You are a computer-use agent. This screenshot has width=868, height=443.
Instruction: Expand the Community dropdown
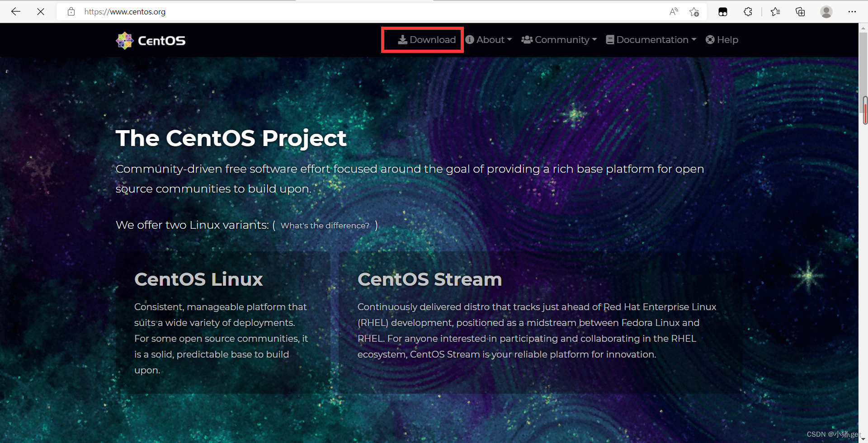559,40
